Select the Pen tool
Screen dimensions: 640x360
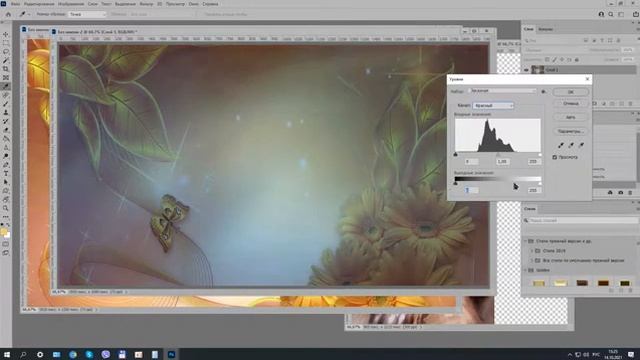(6, 165)
